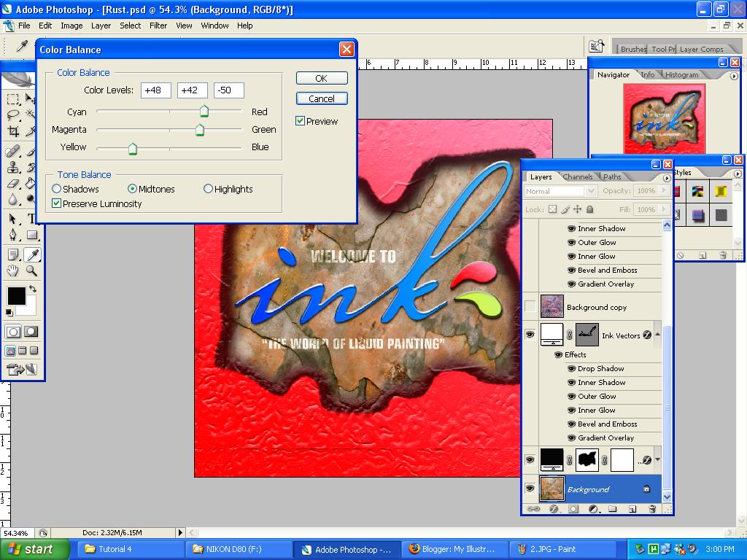Click OK in Color Balance dialog
The width and height of the screenshot is (747, 560).
(322, 78)
